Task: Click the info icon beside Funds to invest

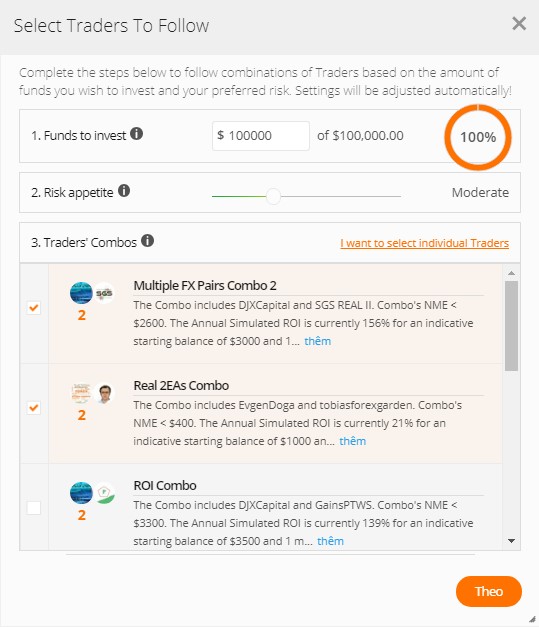Action: click(136, 134)
